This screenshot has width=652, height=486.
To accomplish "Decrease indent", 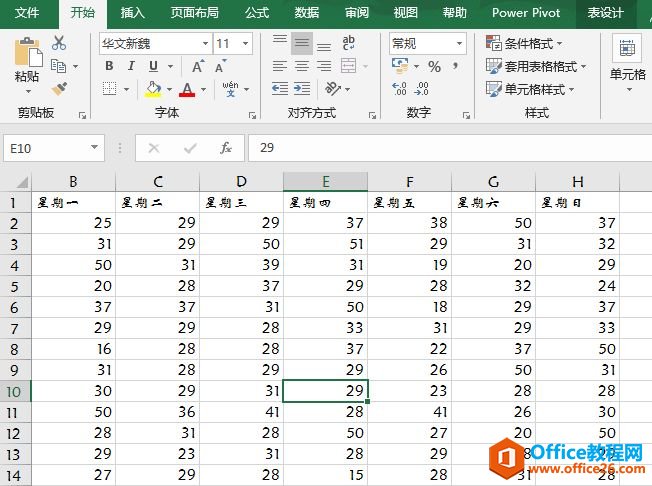I will [x=280, y=89].
